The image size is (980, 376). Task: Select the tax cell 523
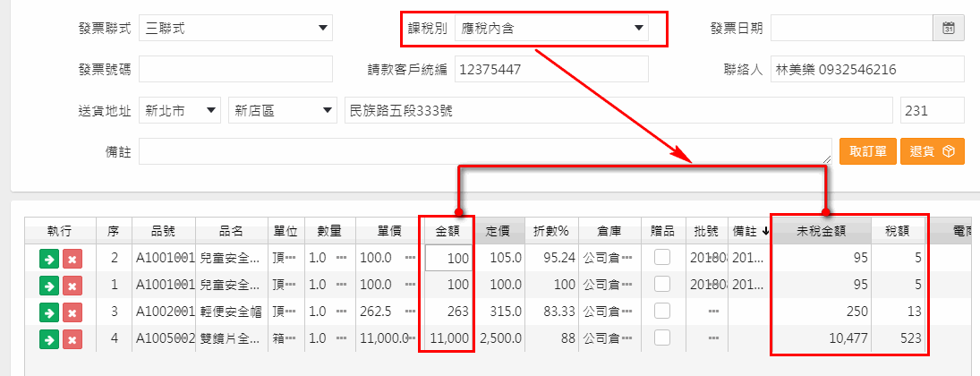pos(898,338)
